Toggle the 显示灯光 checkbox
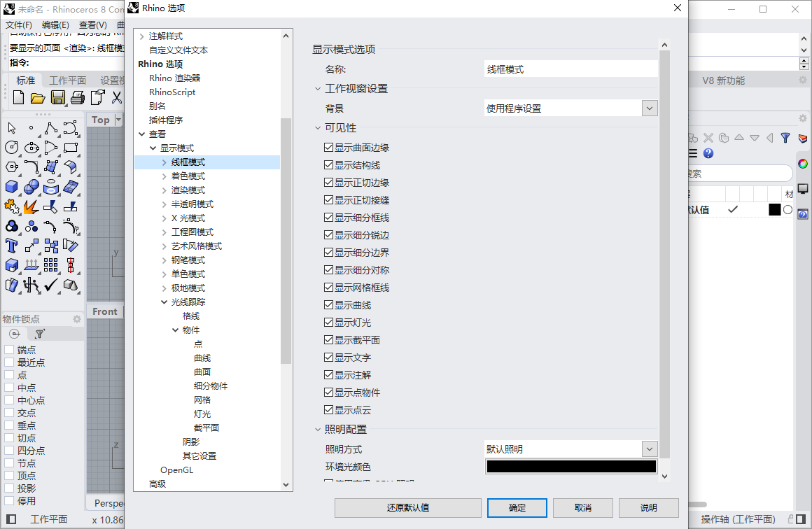Screen dimensions: 812x529 click(328, 323)
